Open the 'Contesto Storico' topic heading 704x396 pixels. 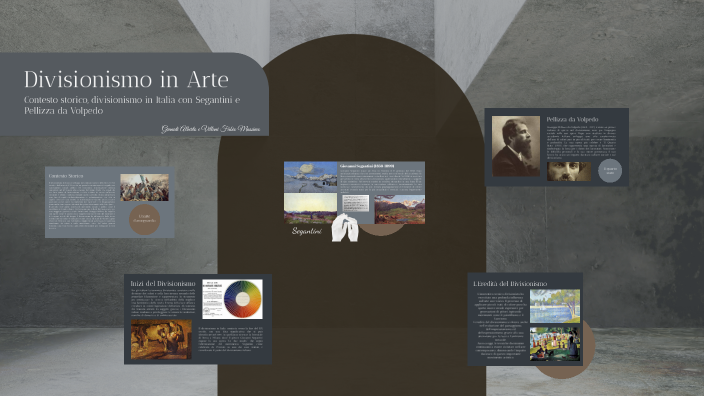coord(66,176)
